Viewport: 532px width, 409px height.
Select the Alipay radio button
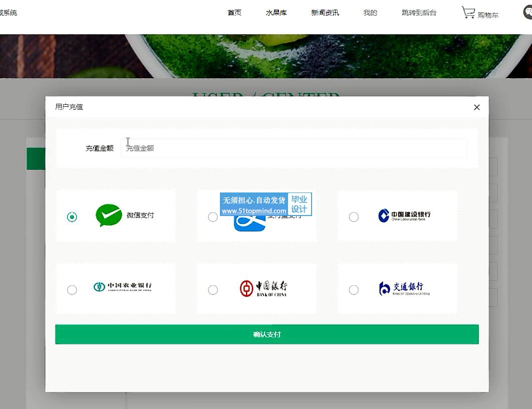213,217
